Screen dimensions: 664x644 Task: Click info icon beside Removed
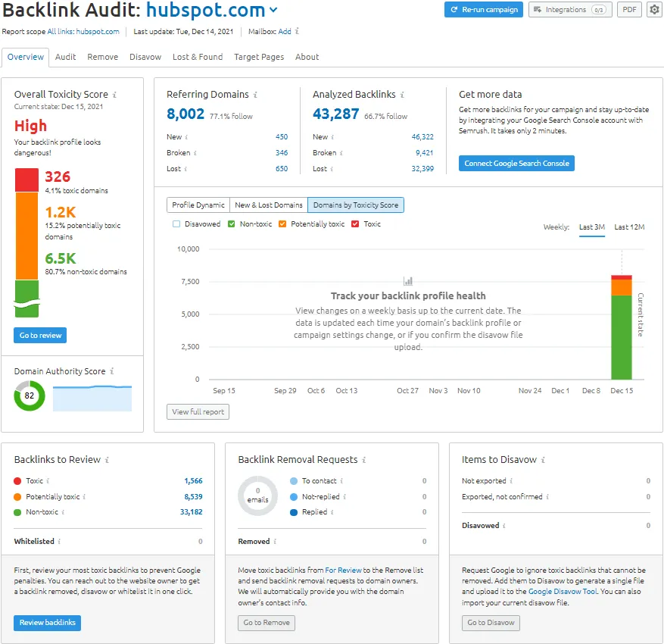(275, 542)
